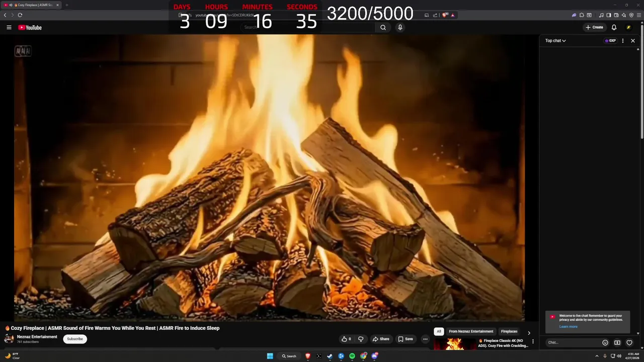Viewport: 644px width, 362px height.
Task: Open the media control music note icon
Action: coord(601,15)
